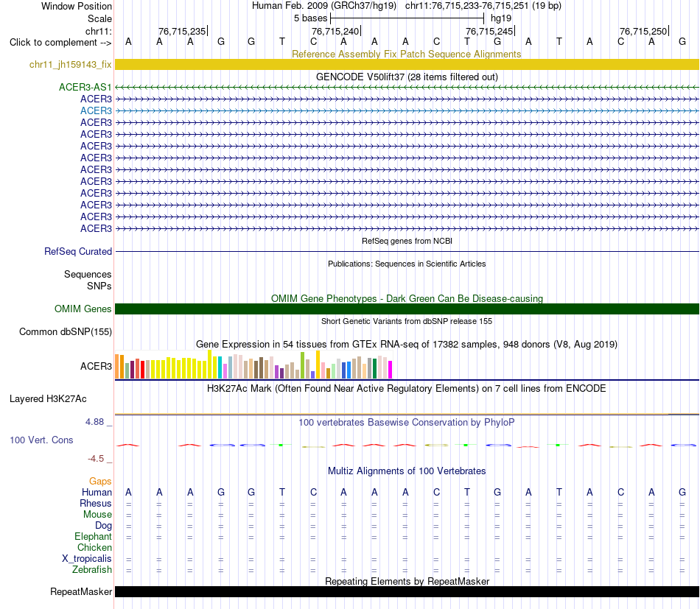Click the green ACER3-AS1 transcript arrow line
The image size is (700, 609).
[x=407, y=88]
